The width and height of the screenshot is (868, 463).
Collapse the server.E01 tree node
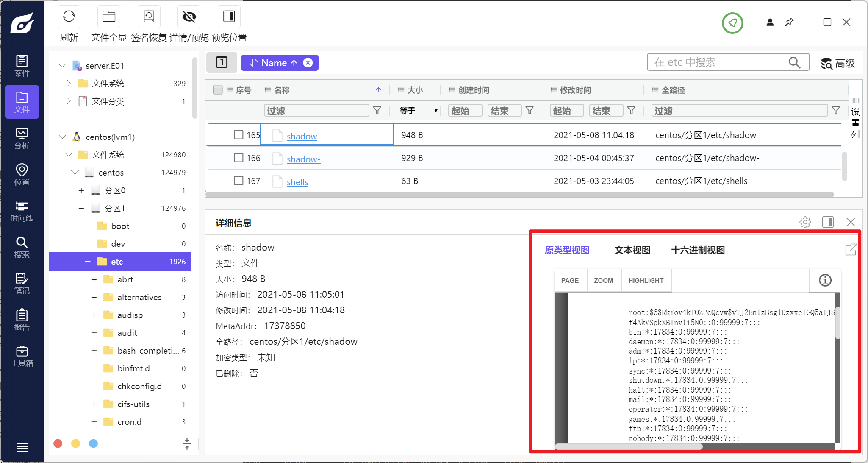62,66
